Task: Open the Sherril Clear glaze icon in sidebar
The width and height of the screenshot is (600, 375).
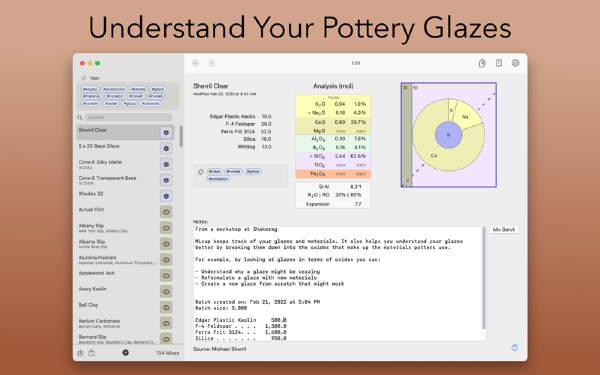Action: (166, 132)
